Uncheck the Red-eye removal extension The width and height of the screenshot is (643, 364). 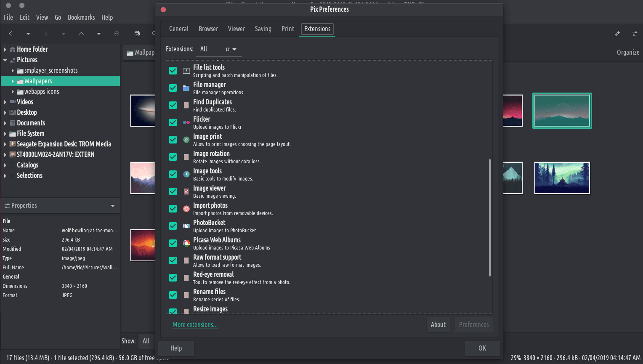tap(173, 278)
